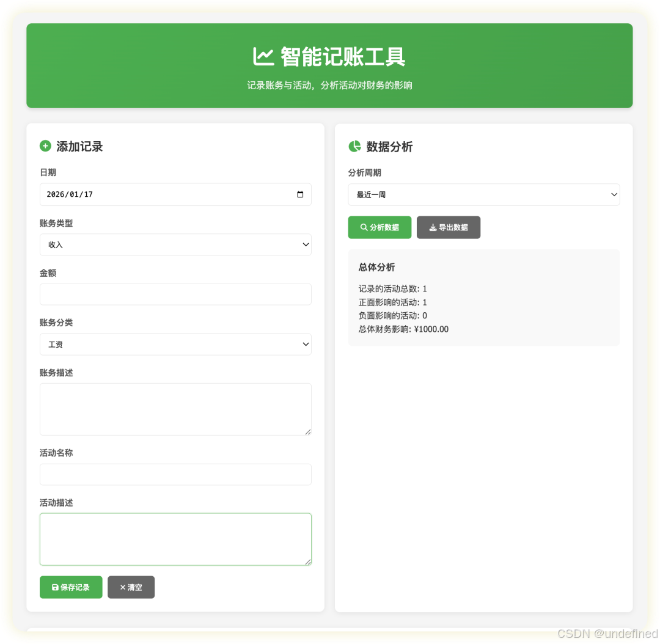Click the 添加记录 section heading
Screen dimensions: 660x644
(79, 147)
